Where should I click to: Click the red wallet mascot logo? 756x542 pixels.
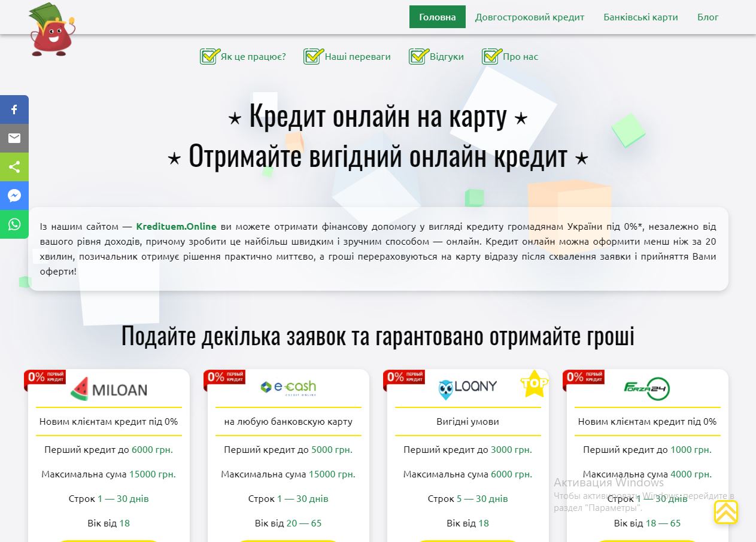pos(52,30)
